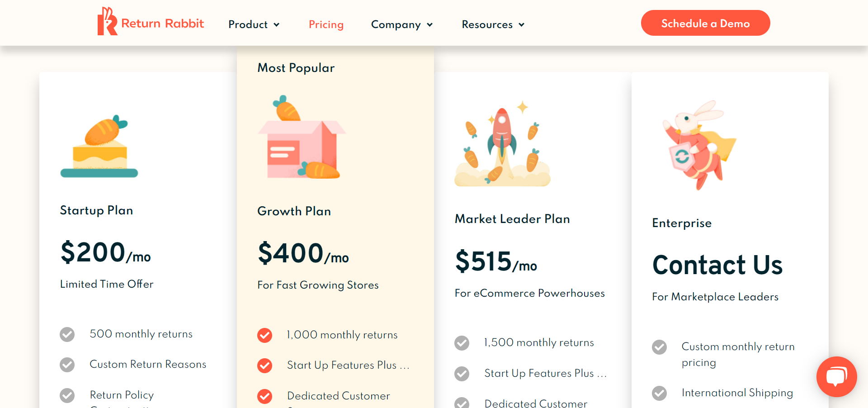The image size is (868, 408).
Task: Click the Return Rabbit logo
Action: point(151,22)
